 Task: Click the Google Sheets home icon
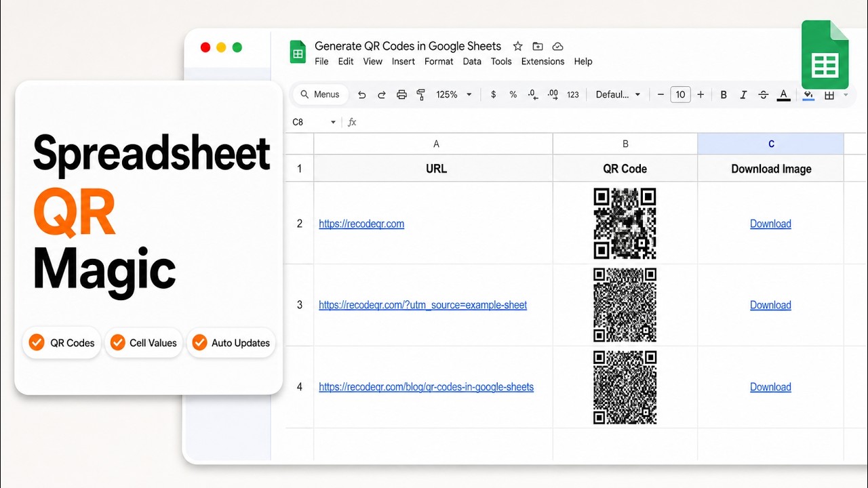pyautogui.click(x=298, y=52)
